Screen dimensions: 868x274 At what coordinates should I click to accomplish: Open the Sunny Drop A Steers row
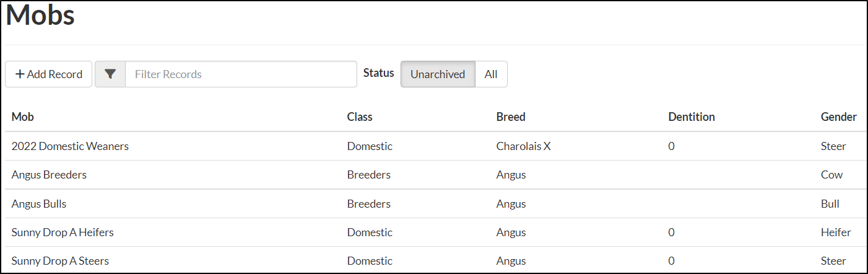[60, 261]
